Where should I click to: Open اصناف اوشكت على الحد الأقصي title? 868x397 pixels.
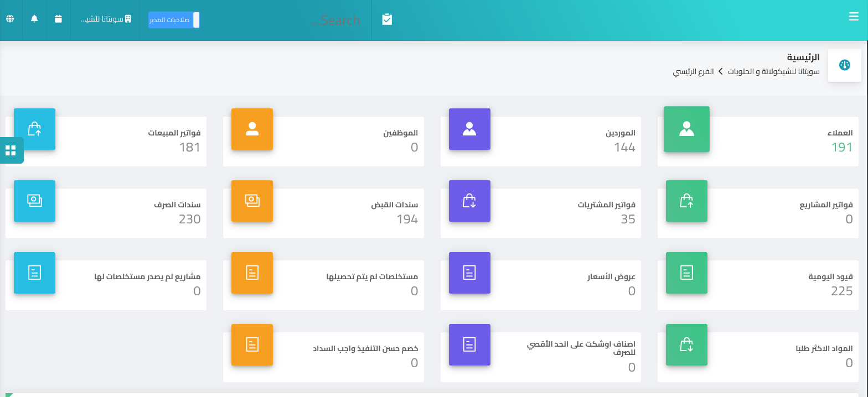581,348
